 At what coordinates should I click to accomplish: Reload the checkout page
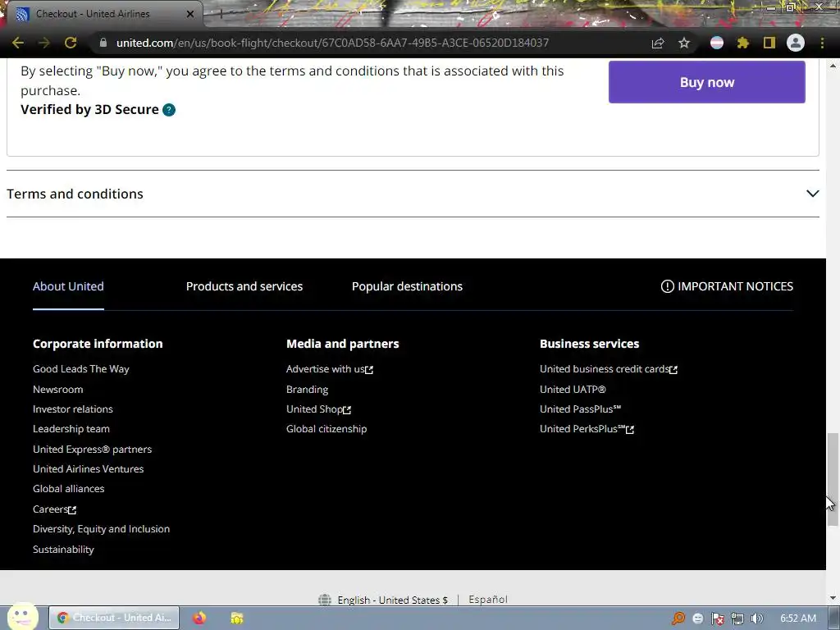(71, 43)
